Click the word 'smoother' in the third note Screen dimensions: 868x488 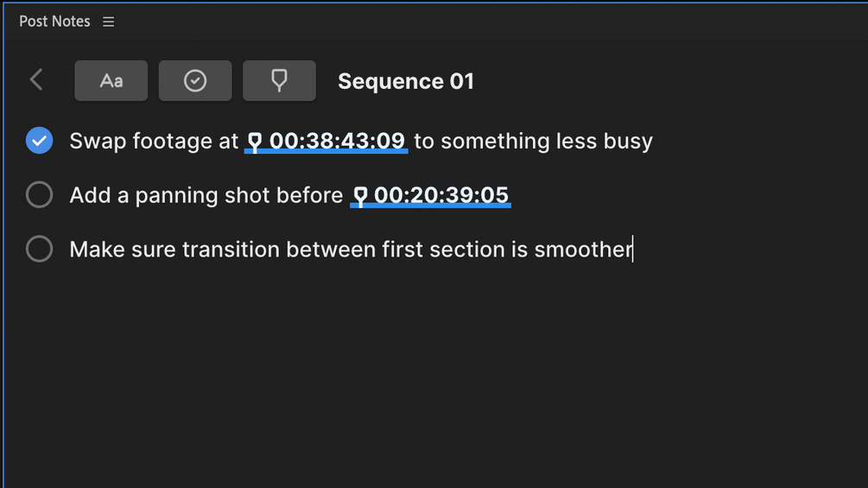coord(583,250)
